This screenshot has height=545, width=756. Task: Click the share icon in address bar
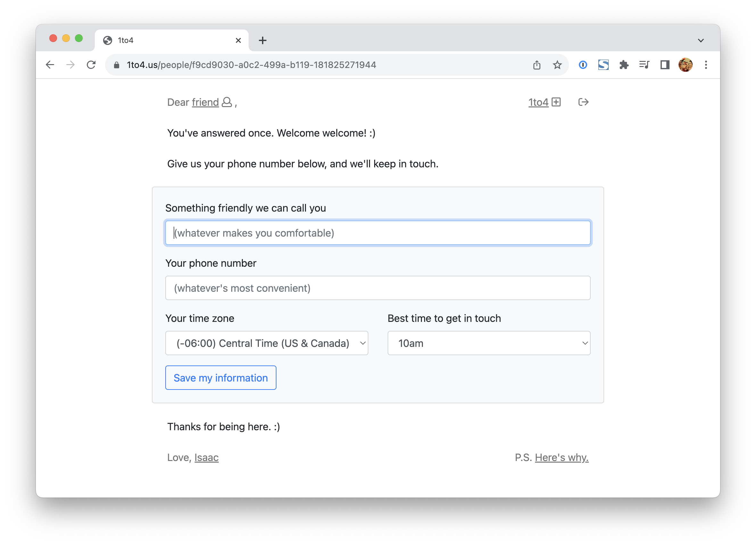click(537, 65)
